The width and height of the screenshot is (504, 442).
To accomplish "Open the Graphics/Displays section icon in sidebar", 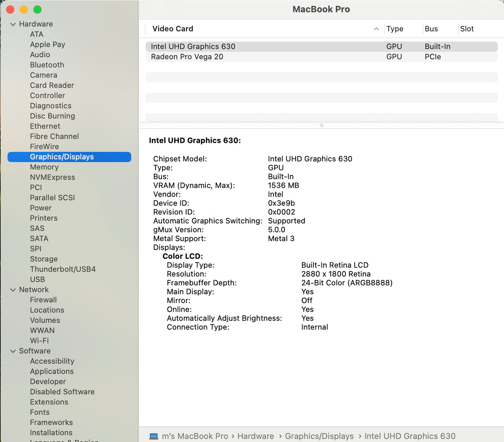I will click(x=61, y=157).
